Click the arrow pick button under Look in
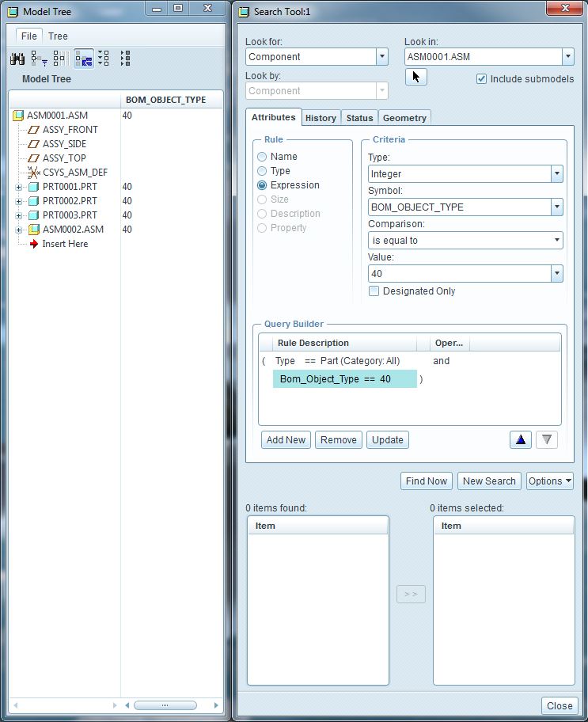Screen dimensions: 588x722 tap(415, 77)
